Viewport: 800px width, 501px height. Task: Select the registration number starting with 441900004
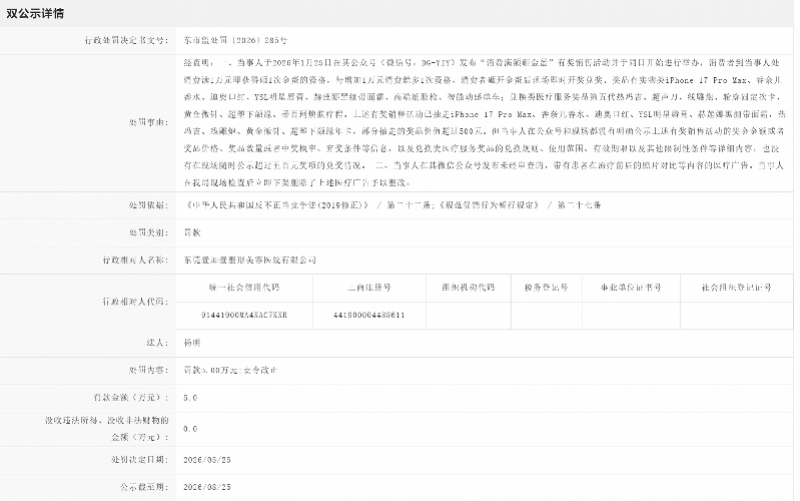tap(369, 315)
